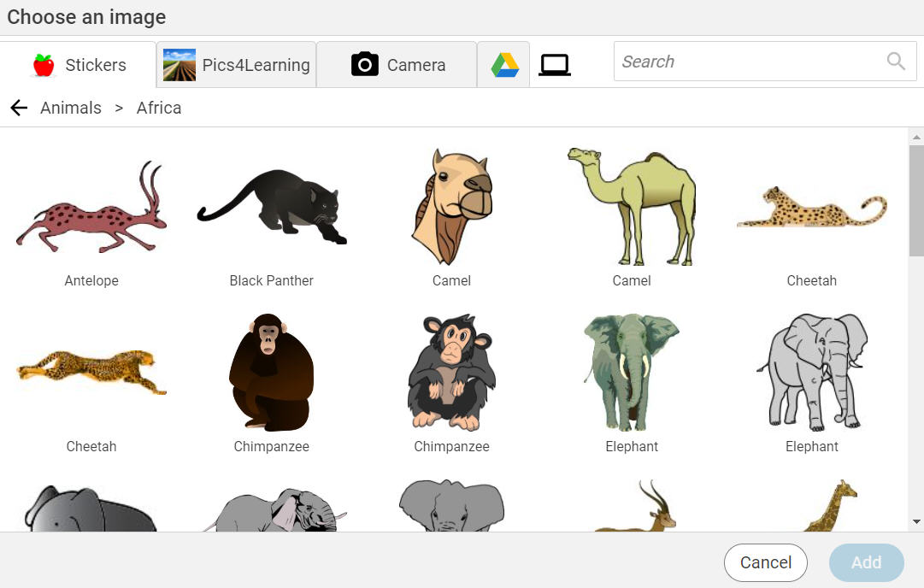Pick the camel head sticker
Viewport: 924px width, 588px height.
451,208
